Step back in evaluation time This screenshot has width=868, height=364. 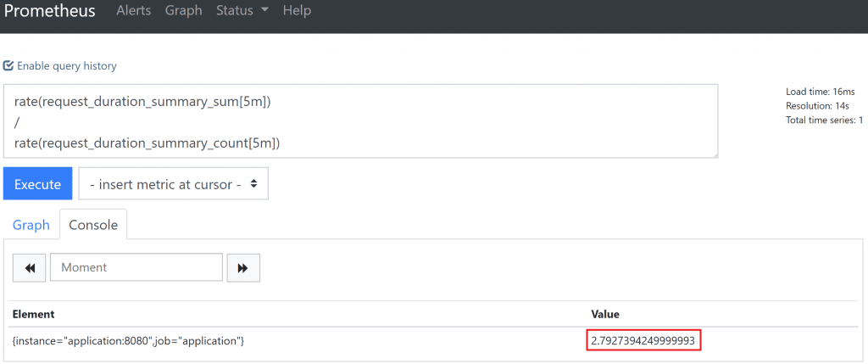[x=30, y=267]
